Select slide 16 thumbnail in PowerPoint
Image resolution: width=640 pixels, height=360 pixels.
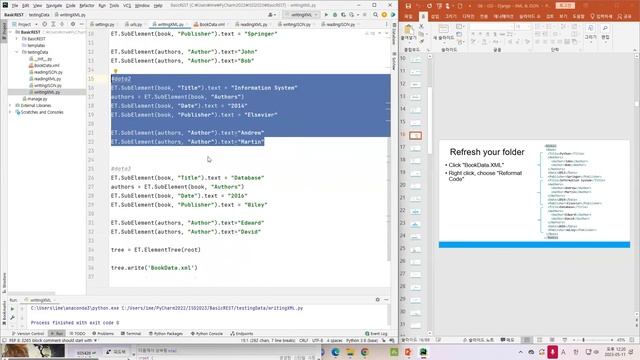point(416,135)
